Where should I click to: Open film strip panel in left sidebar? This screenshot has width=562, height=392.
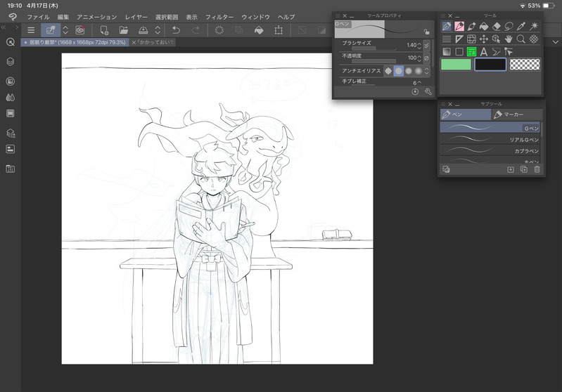pyautogui.click(x=11, y=114)
